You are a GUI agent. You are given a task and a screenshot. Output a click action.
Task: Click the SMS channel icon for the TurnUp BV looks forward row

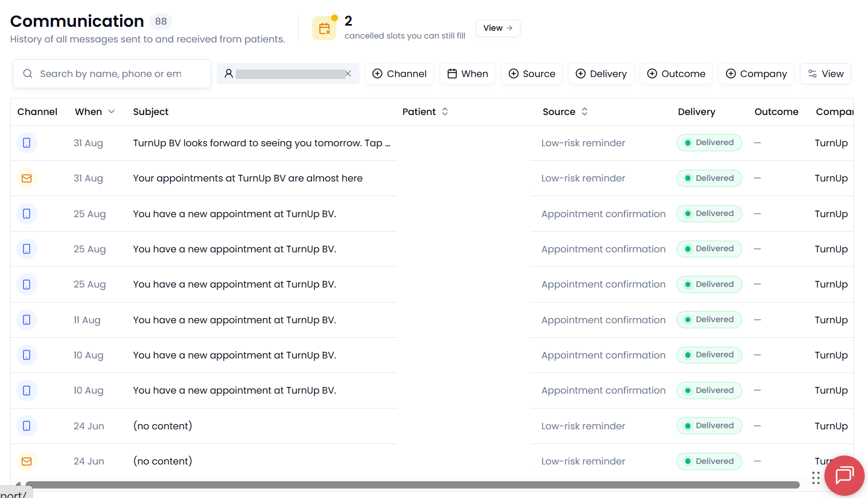(x=26, y=143)
